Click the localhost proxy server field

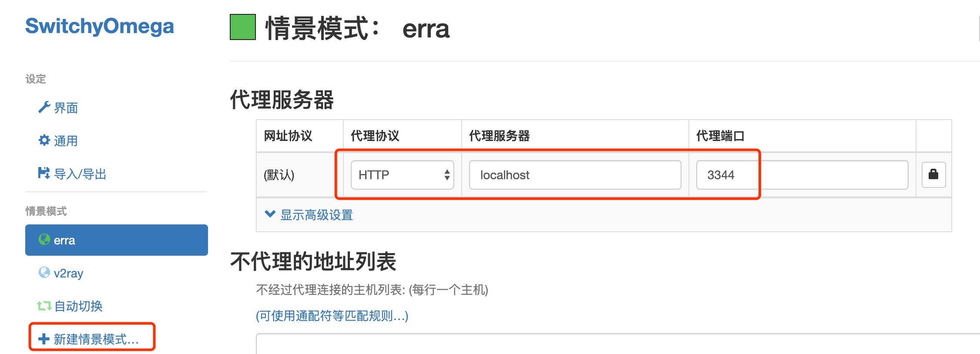[x=575, y=175]
